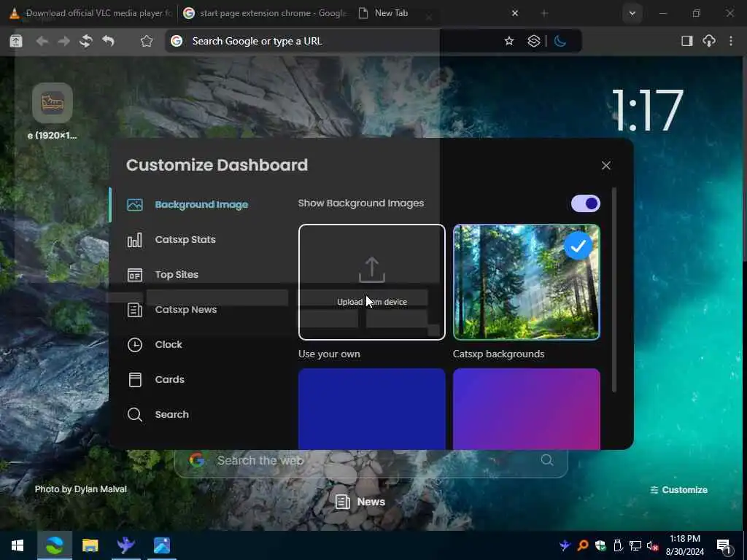The height and width of the screenshot is (560, 747).
Task: Open the Windows Start menu
Action: tap(18, 545)
